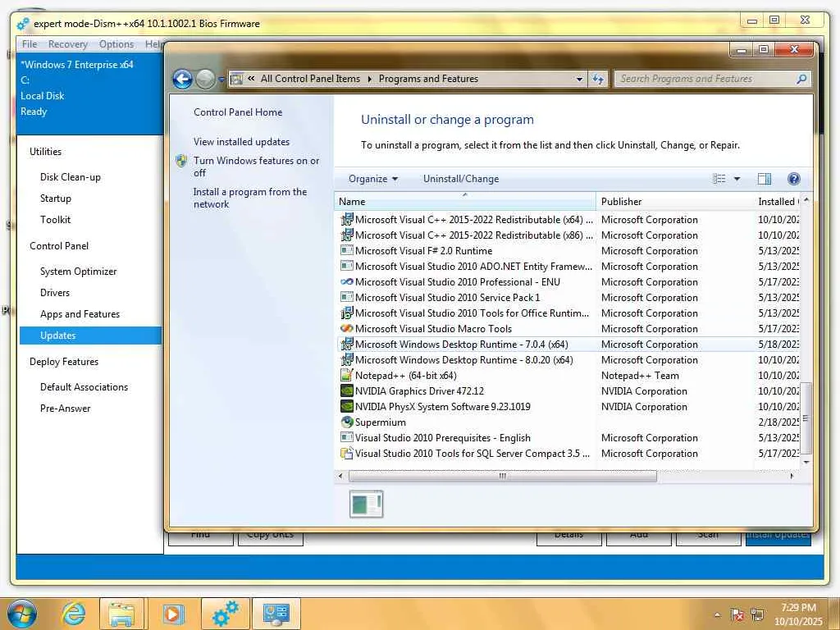Change view using the views list icon
Viewport: 840px width, 630px height.
[719, 179]
